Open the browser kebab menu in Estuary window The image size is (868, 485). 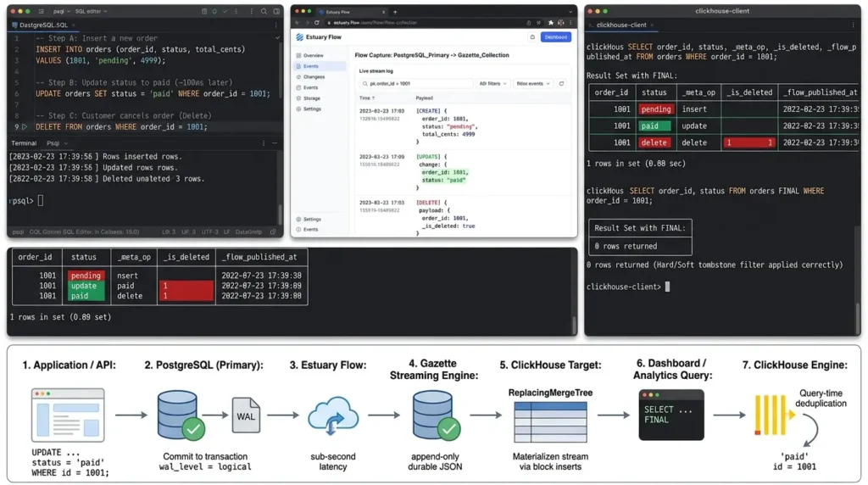click(570, 23)
